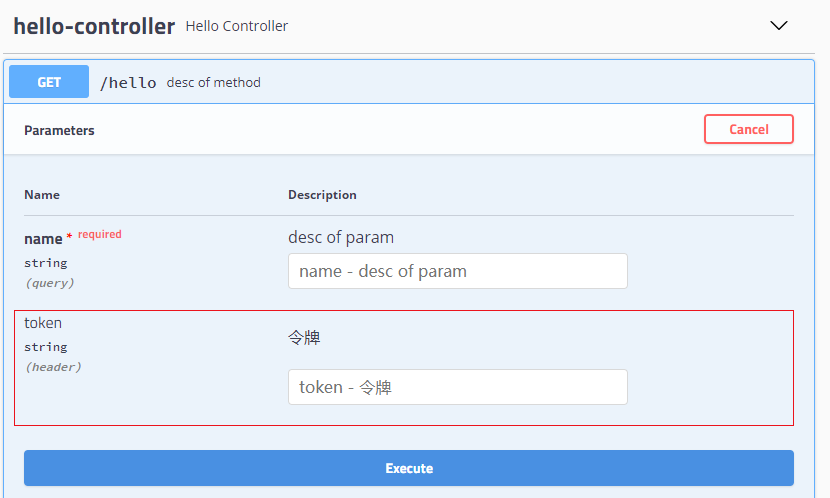Click the Cancel button
The image size is (830, 498).
tap(748, 129)
